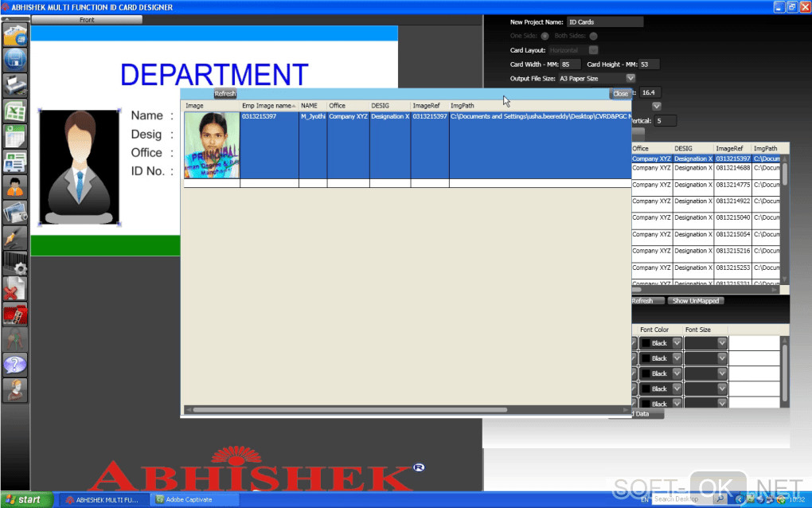Open ABHISHEK MULTI FU... taskbar button
The width and height of the screenshot is (812, 508).
[103, 500]
